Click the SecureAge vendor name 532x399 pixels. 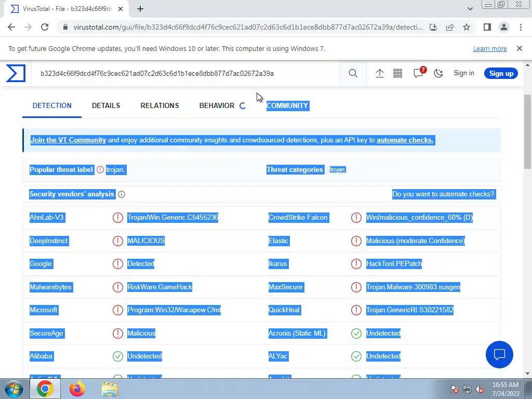[47, 334]
